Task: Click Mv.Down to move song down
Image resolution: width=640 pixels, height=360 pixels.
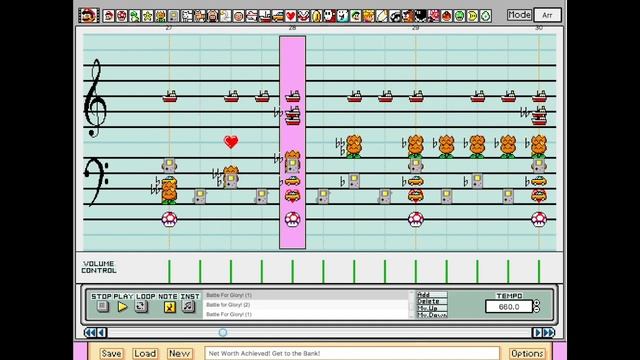Action: tap(432, 315)
